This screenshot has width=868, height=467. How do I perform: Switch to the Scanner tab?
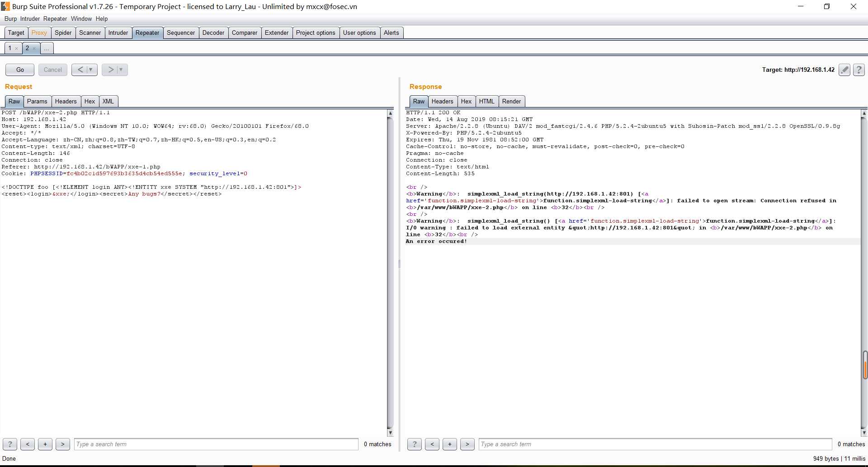[90, 33]
